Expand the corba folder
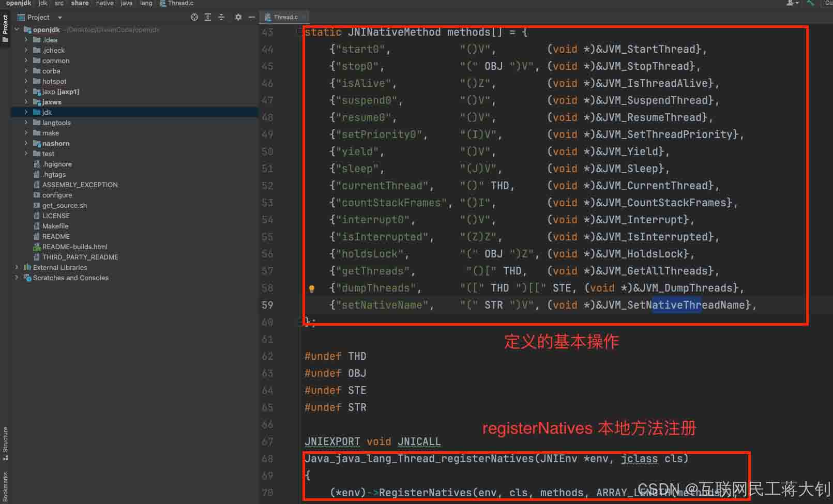Viewport: 833px width, 504px height. point(26,71)
